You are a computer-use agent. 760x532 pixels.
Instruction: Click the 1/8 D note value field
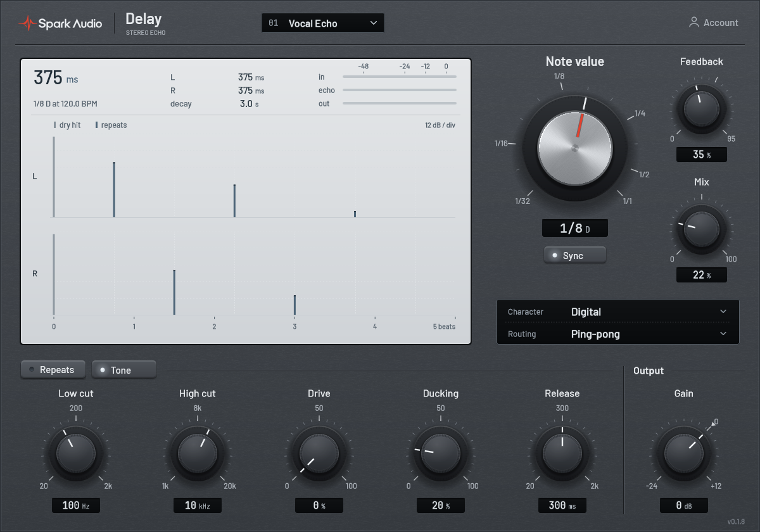click(x=575, y=229)
